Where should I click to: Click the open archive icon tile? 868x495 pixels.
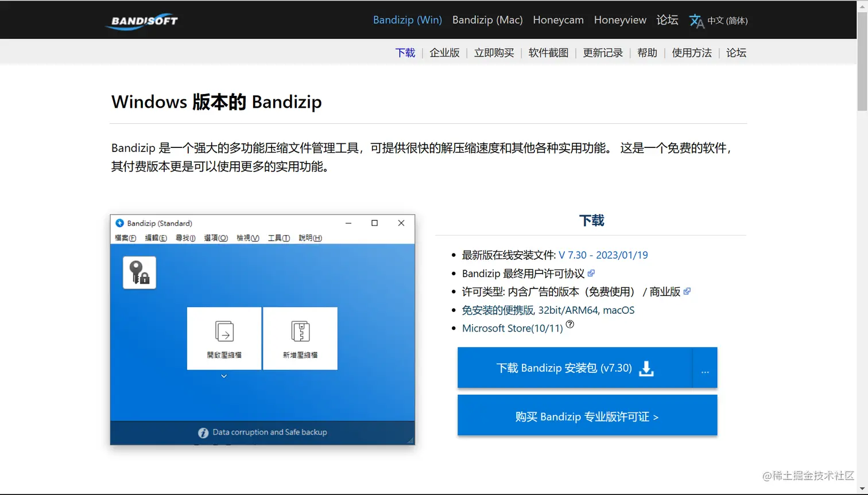point(224,338)
